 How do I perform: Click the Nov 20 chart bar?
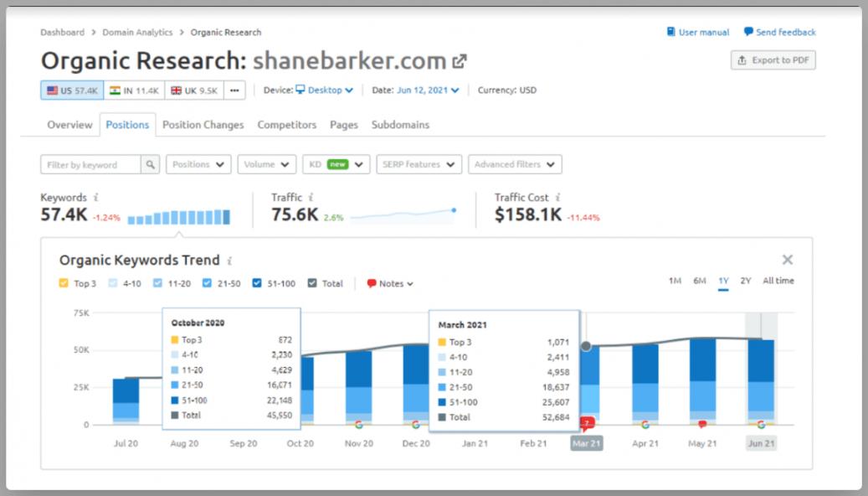tap(359, 387)
